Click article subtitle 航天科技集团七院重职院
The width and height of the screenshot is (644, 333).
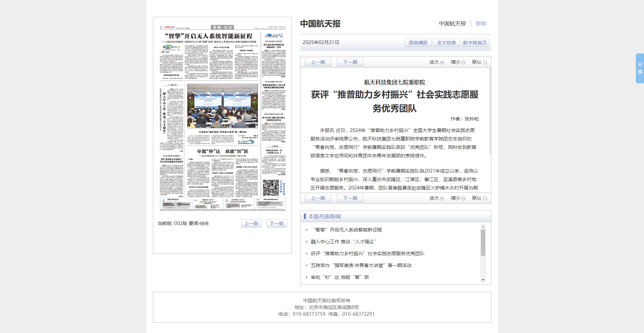pos(395,82)
